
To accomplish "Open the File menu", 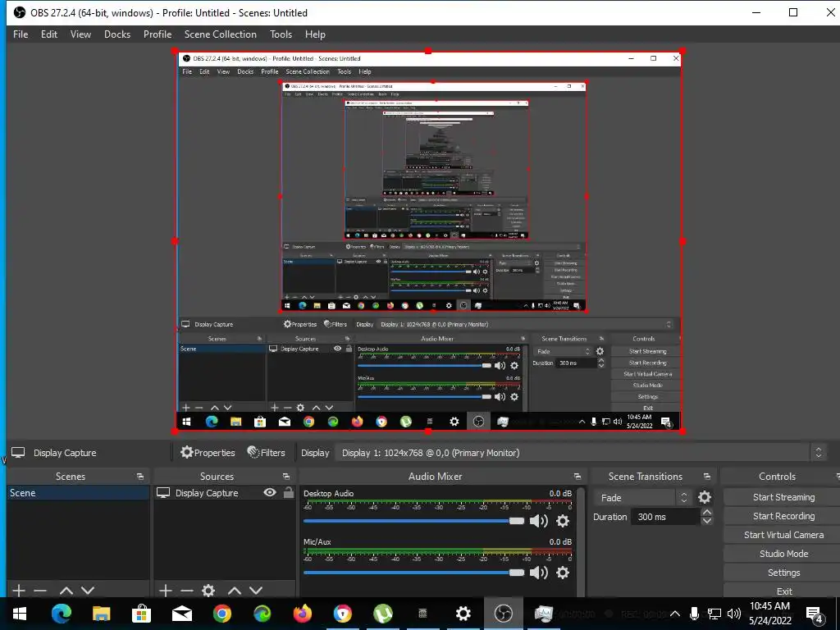I will click(x=21, y=34).
